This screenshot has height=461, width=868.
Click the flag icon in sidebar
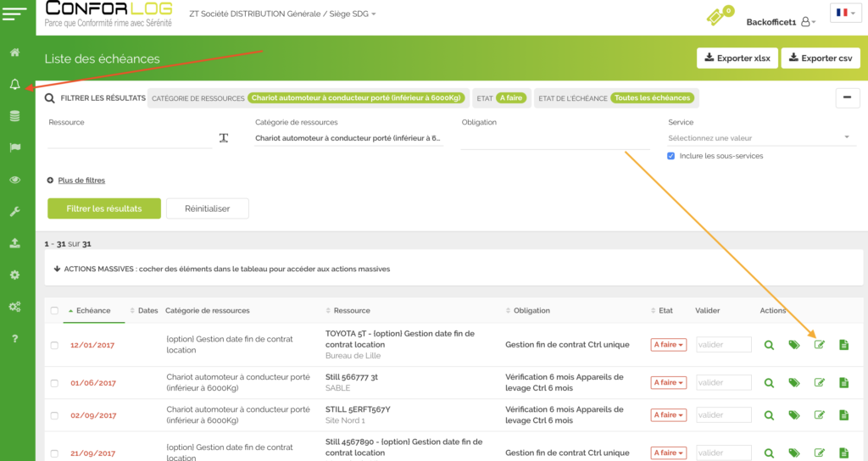click(15, 147)
